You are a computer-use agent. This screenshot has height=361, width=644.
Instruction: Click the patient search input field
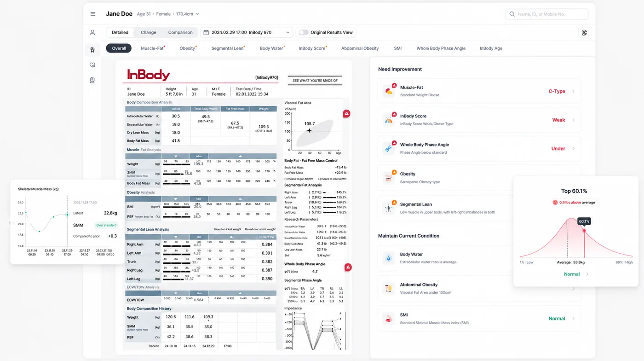(x=546, y=14)
